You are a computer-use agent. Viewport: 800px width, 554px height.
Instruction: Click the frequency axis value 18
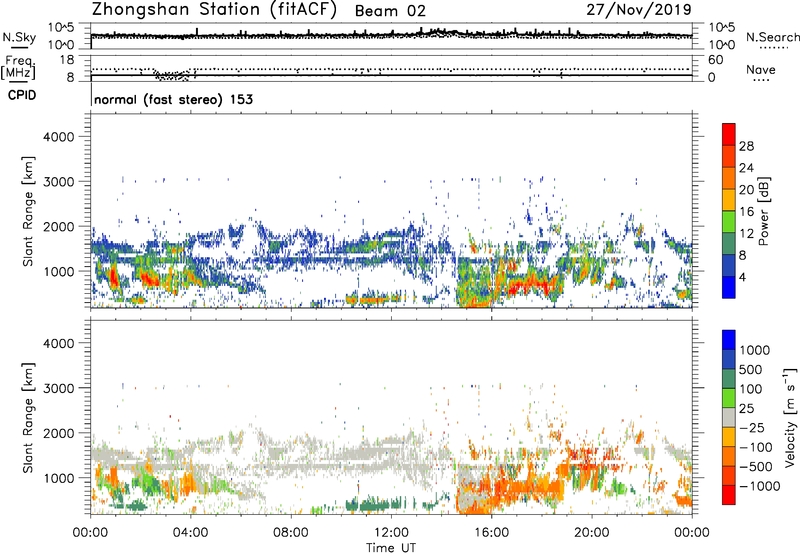coord(67,60)
